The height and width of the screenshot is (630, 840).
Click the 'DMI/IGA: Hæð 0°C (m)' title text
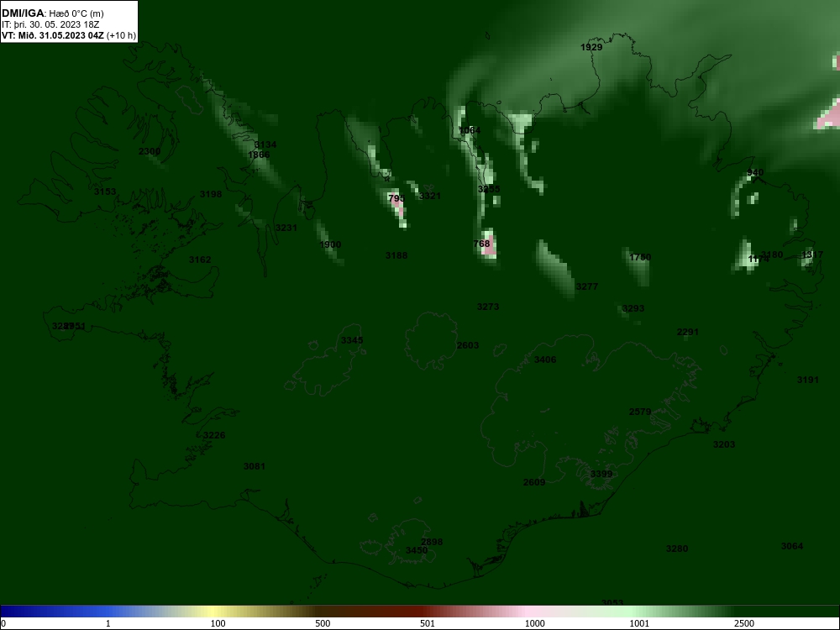52,13
